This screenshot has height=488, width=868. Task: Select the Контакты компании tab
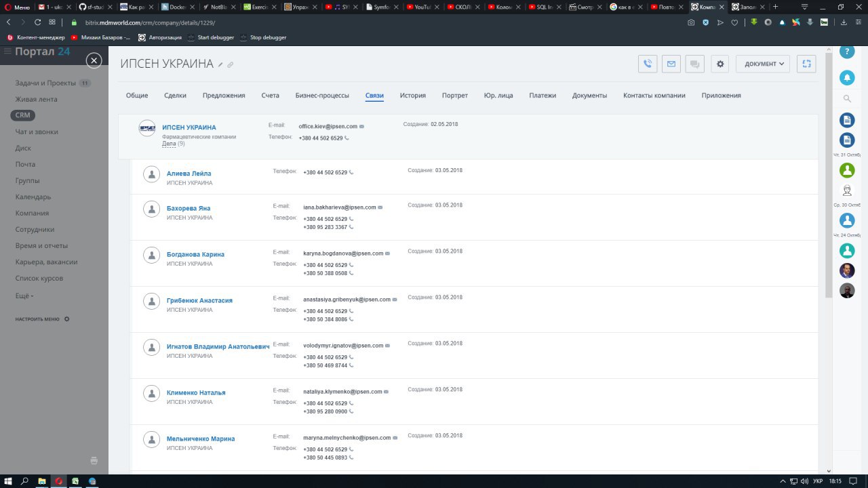pyautogui.click(x=654, y=96)
